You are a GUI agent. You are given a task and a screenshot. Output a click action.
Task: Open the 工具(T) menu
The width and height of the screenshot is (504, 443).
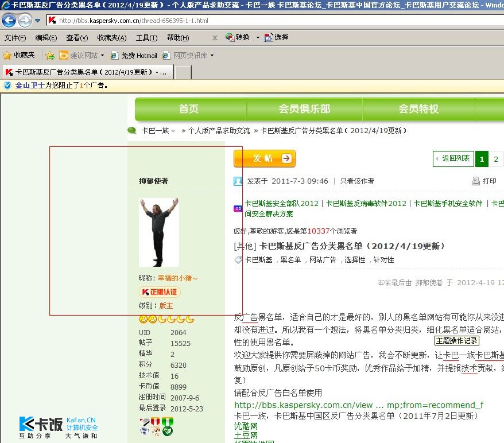146,38
